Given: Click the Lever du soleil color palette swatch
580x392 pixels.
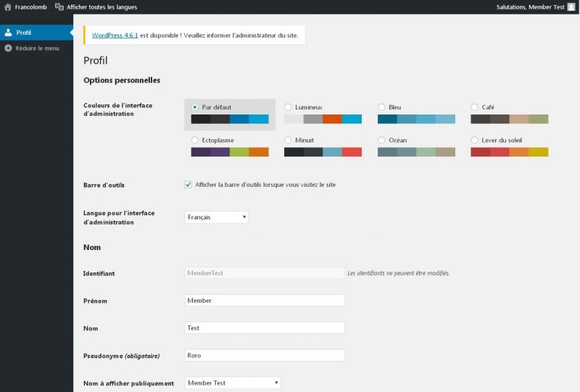Looking at the screenshot, I should tap(510, 151).
